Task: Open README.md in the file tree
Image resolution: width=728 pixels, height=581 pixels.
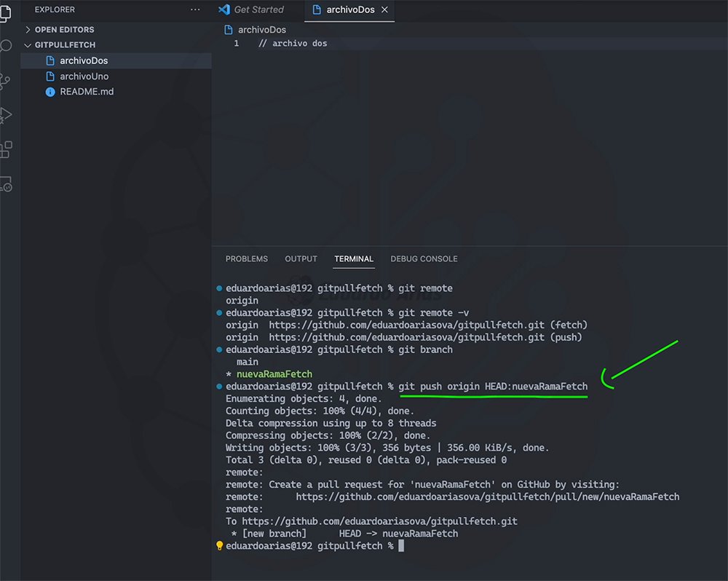Action: point(116,92)
